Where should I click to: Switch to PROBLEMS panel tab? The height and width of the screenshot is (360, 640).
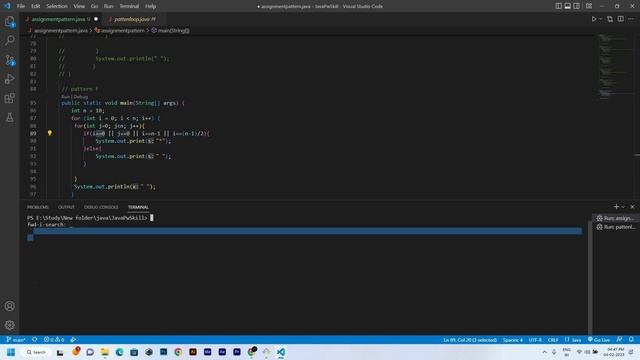pyautogui.click(x=38, y=207)
